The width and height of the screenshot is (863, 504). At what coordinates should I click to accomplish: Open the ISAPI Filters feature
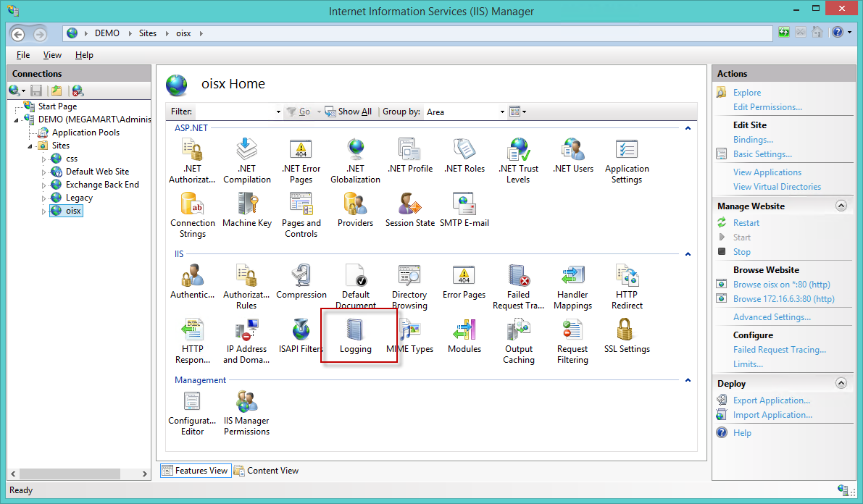click(x=301, y=336)
